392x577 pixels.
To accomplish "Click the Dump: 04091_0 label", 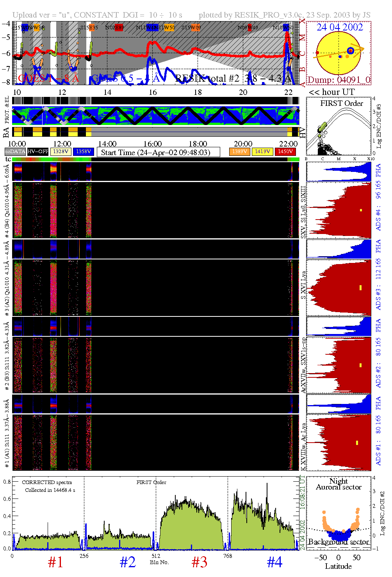I will click(338, 80).
